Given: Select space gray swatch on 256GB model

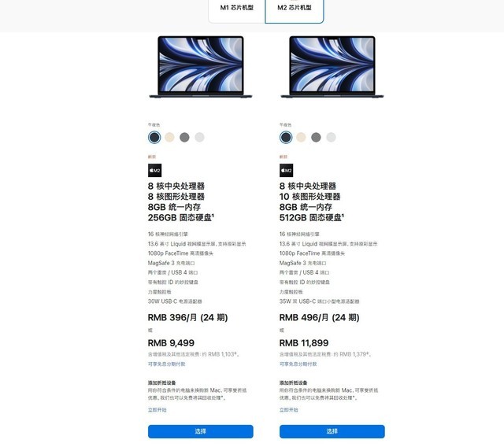Looking at the screenshot, I should (184, 138).
